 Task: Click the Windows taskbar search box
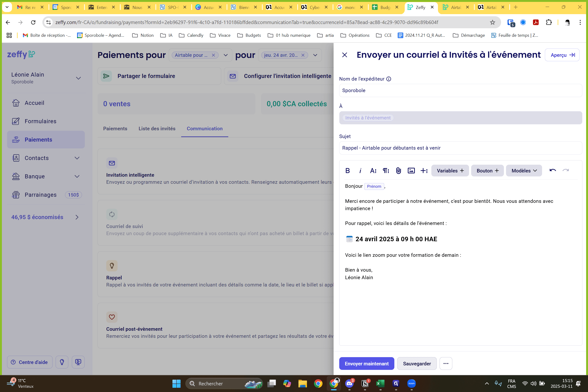224,383
